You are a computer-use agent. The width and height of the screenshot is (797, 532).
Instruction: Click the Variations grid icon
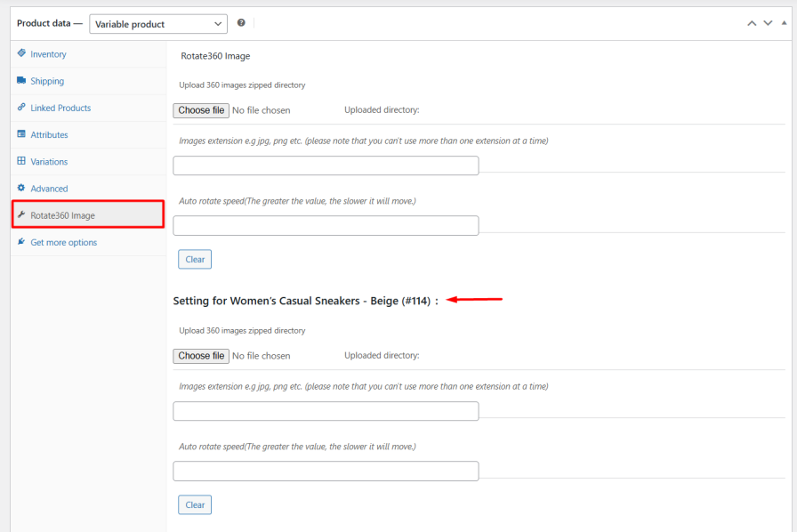click(21, 161)
